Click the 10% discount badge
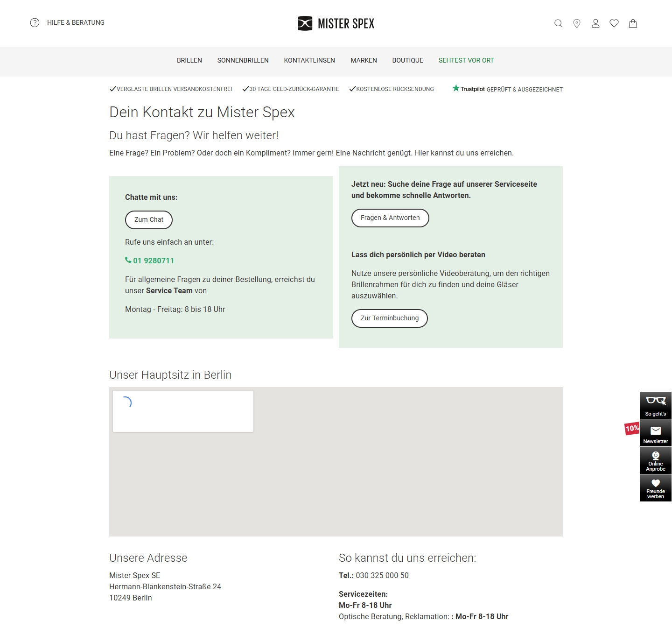 pos(632,428)
